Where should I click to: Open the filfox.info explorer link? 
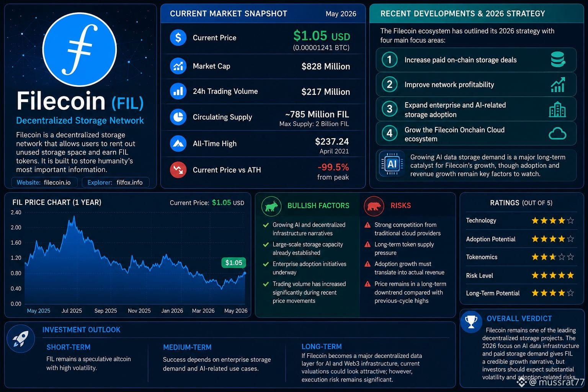point(116,182)
